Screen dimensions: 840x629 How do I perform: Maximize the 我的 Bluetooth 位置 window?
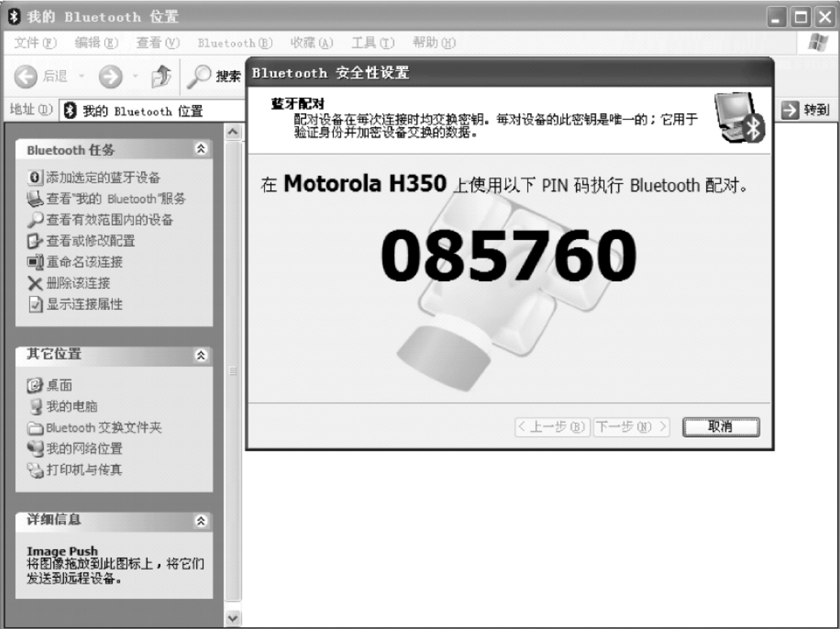click(x=800, y=17)
